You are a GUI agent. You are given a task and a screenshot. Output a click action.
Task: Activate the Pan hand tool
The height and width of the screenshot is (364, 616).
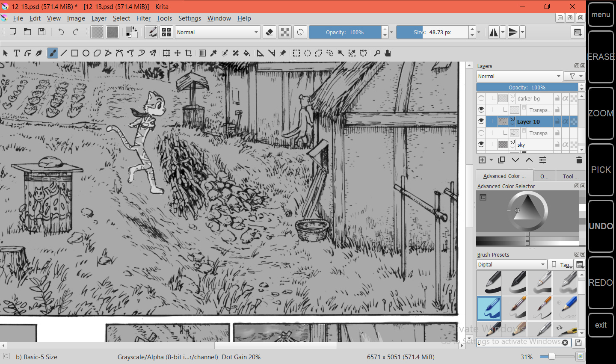(x=388, y=53)
